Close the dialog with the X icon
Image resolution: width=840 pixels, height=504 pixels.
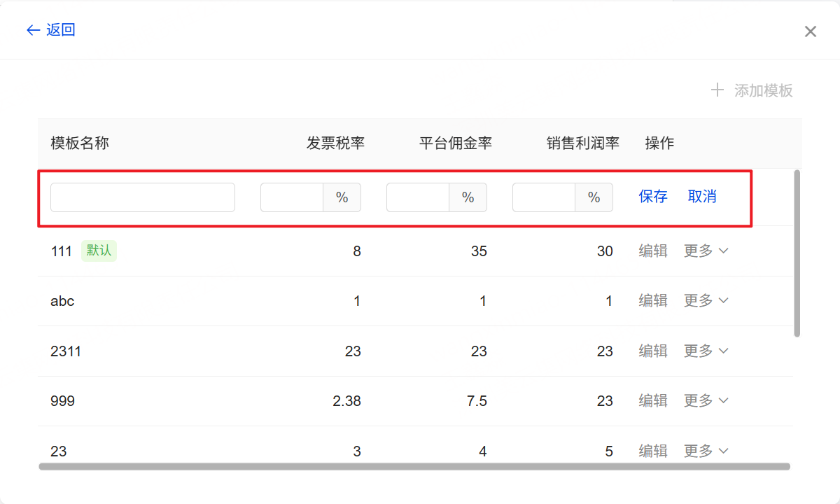(810, 31)
